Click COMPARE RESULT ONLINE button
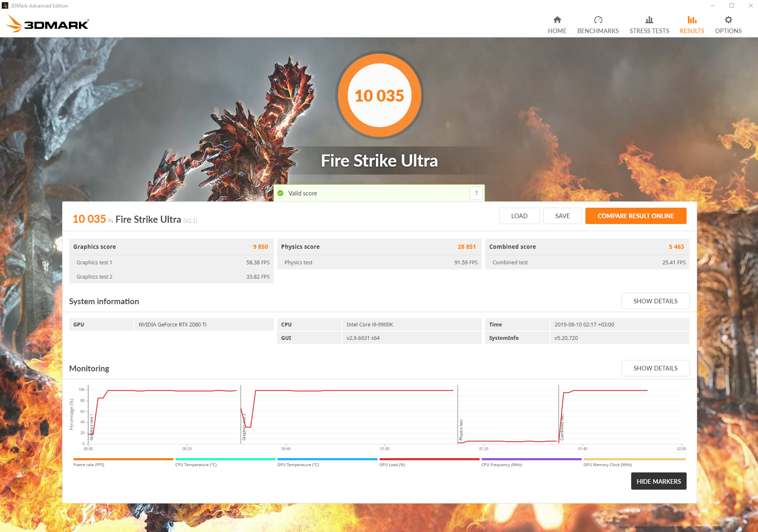The width and height of the screenshot is (758, 532). coord(636,216)
